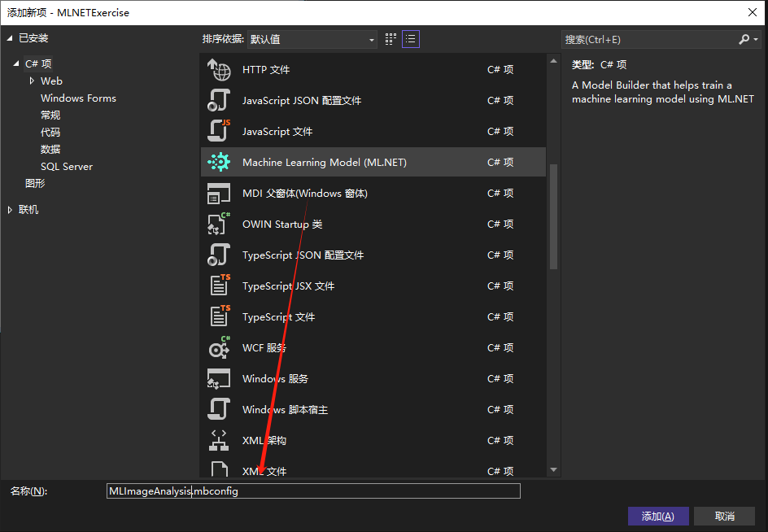
Task: Click the HTTP 文件 template icon
Action: pos(218,69)
